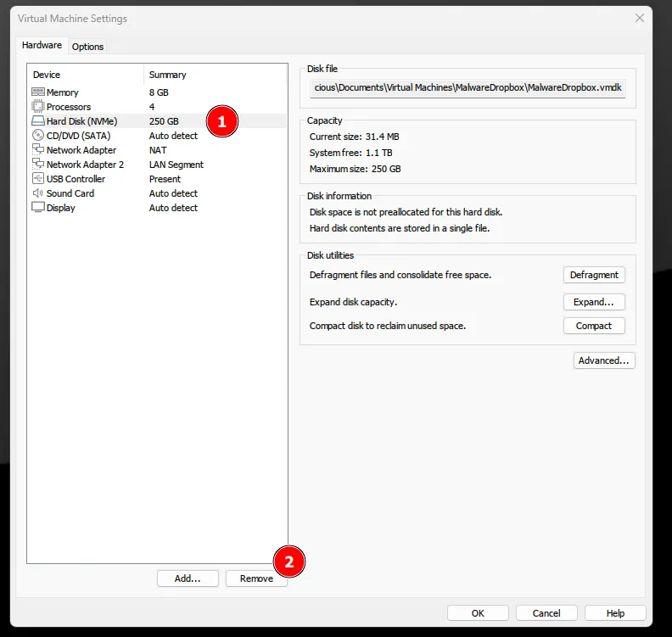Viewport: 672px width, 637px height.
Task: Click into the Disk file path field
Action: [x=468, y=87]
